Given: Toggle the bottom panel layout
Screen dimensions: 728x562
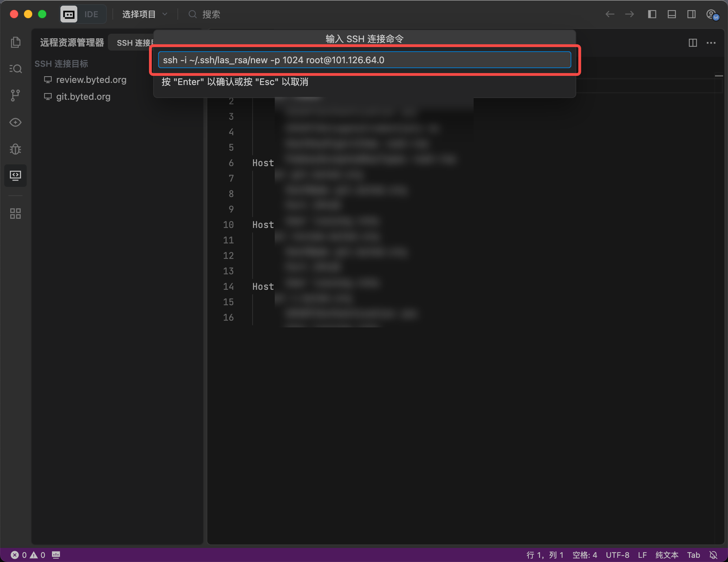Looking at the screenshot, I should click(x=671, y=14).
